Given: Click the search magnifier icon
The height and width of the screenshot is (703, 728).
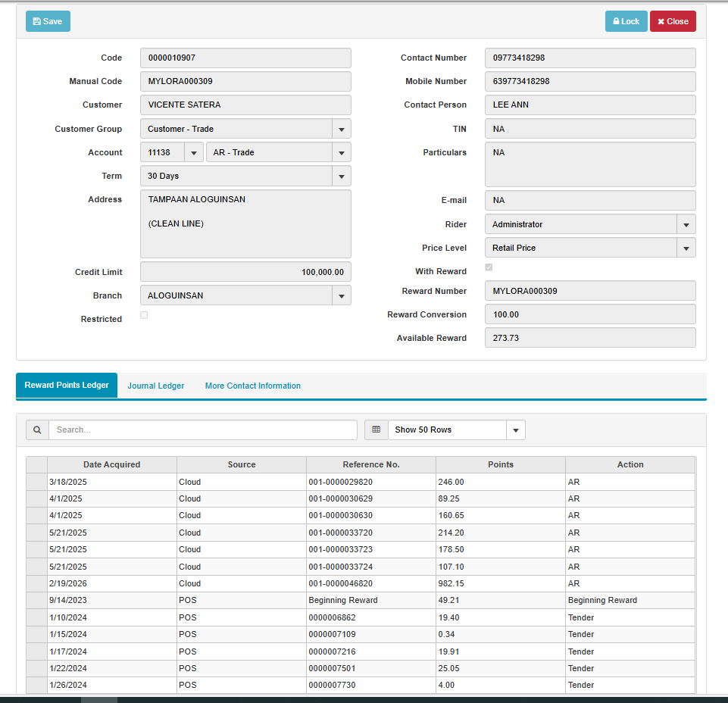Looking at the screenshot, I should (x=37, y=430).
